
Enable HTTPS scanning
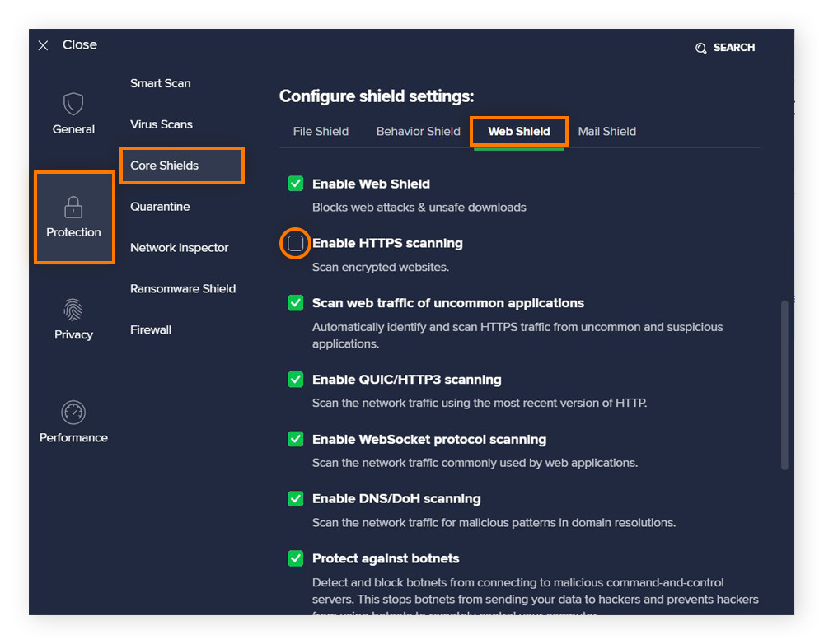tap(295, 243)
